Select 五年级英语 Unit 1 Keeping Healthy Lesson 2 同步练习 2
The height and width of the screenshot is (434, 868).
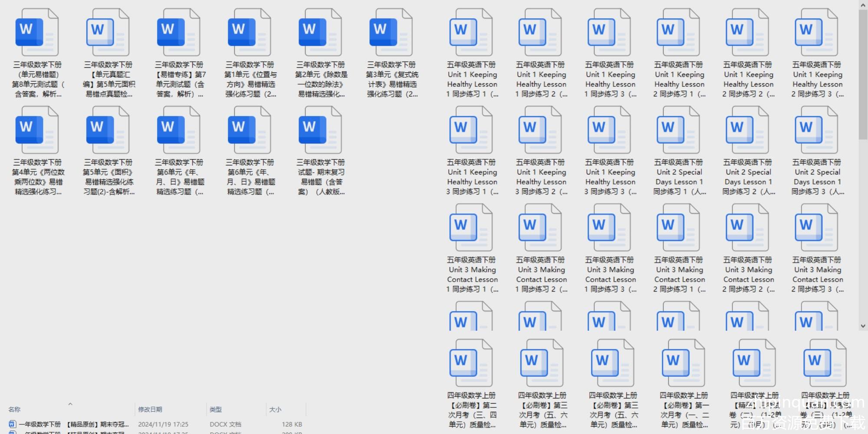(747, 33)
